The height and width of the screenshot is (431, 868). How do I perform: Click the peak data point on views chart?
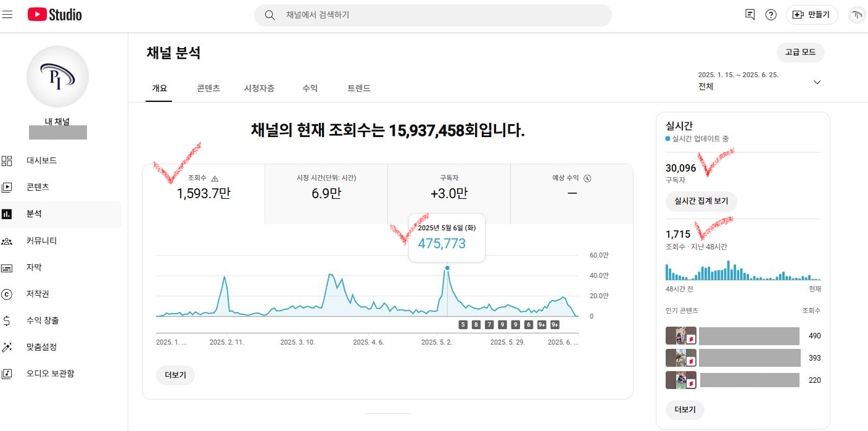pos(447,268)
